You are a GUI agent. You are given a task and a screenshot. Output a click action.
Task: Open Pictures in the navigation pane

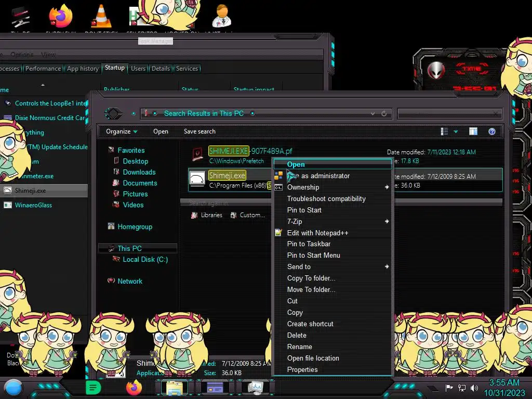point(135,194)
